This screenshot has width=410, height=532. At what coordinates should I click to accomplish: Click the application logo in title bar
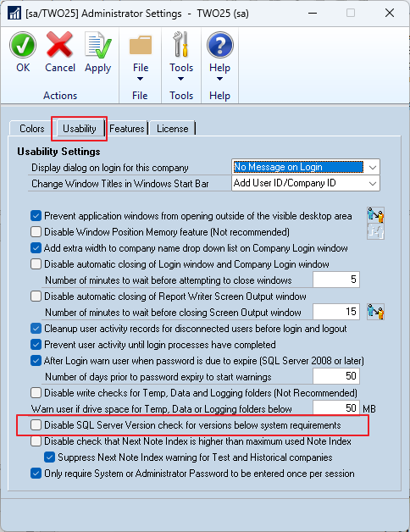click(x=14, y=14)
